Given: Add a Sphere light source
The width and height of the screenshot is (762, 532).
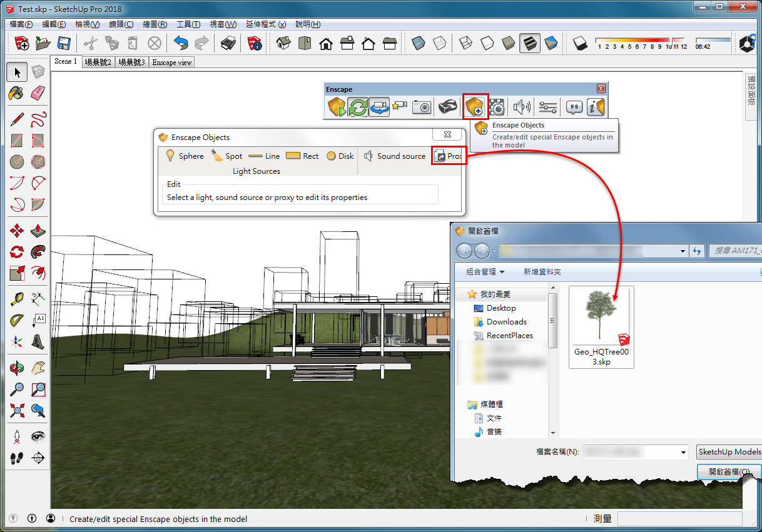Looking at the screenshot, I should [x=185, y=156].
